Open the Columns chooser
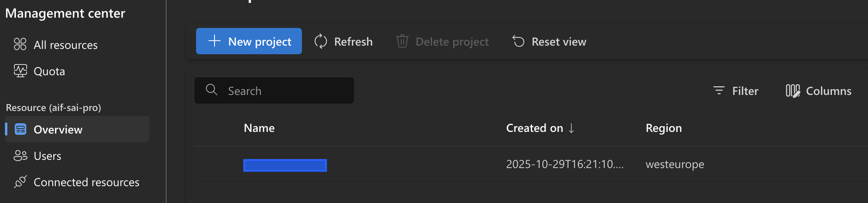Viewport: 868px width, 203px height. 818,91
